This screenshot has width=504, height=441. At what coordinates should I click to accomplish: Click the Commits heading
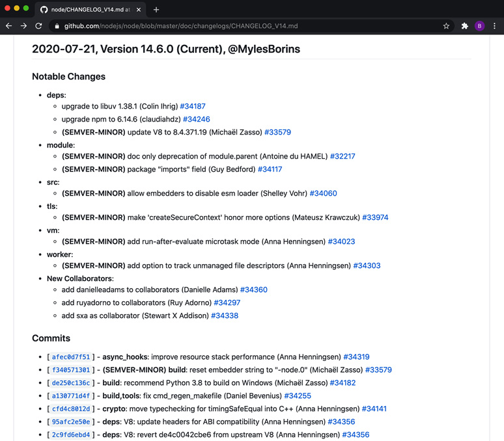click(51, 338)
